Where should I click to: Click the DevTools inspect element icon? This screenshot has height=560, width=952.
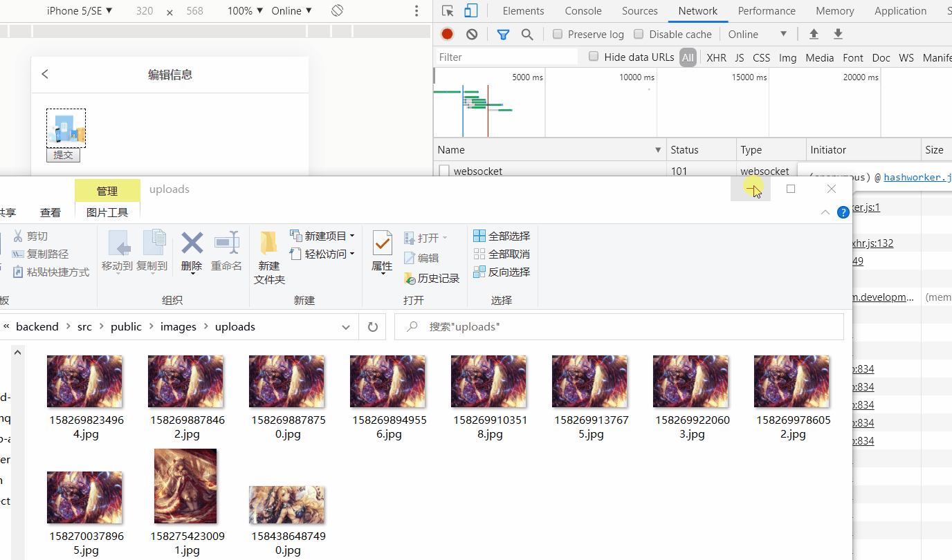pyautogui.click(x=448, y=11)
